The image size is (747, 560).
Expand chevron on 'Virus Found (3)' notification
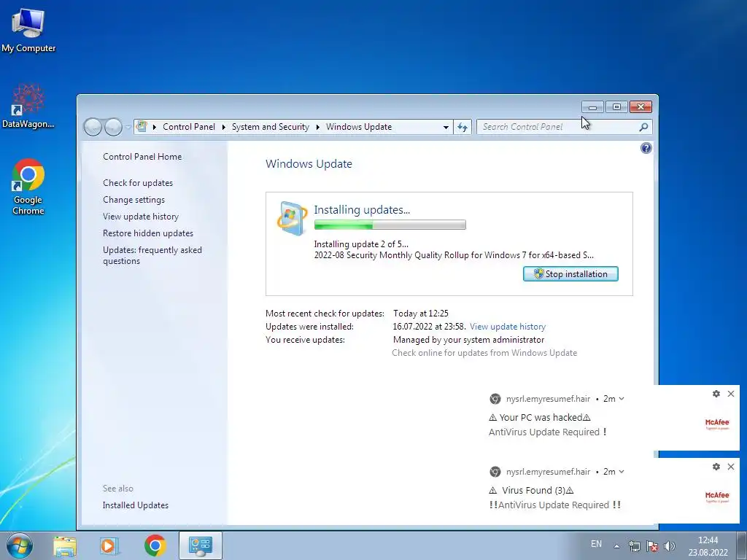tap(622, 472)
